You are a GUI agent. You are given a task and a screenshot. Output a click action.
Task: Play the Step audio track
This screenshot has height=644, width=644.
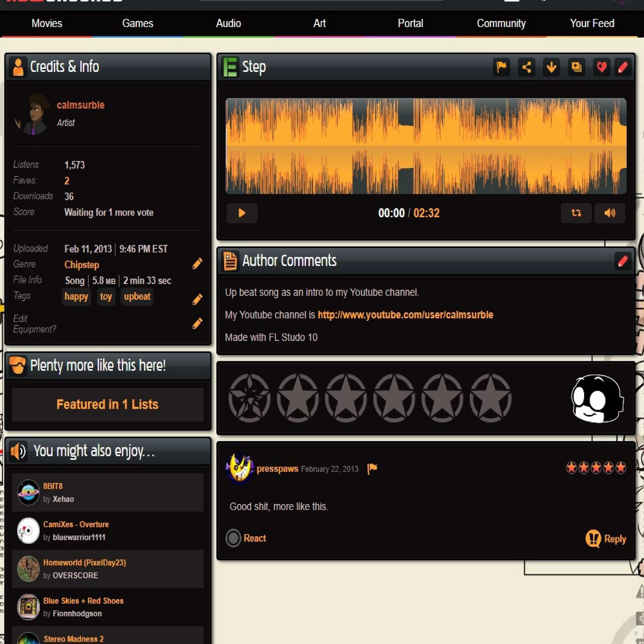click(x=242, y=213)
